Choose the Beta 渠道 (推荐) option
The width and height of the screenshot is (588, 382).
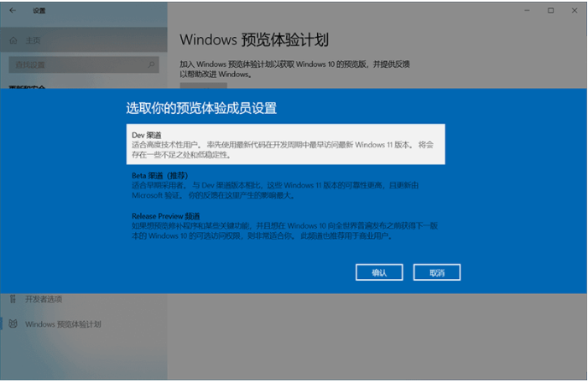pyautogui.click(x=285, y=185)
